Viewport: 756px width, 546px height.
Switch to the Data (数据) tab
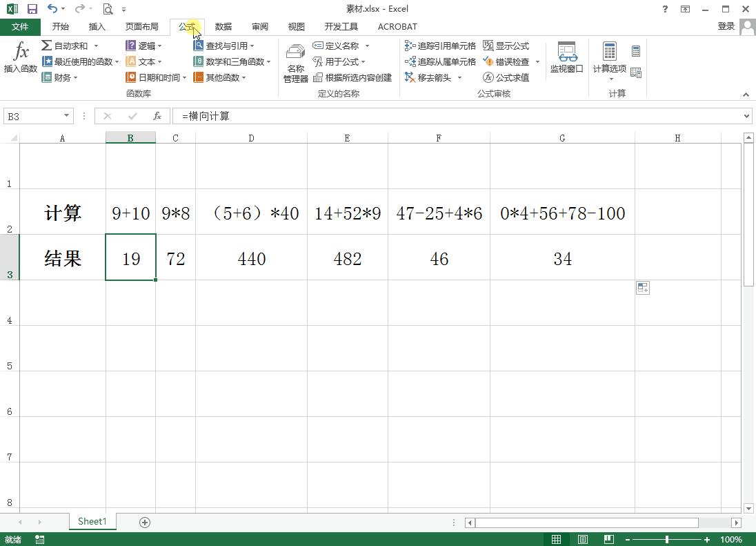[x=223, y=26]
